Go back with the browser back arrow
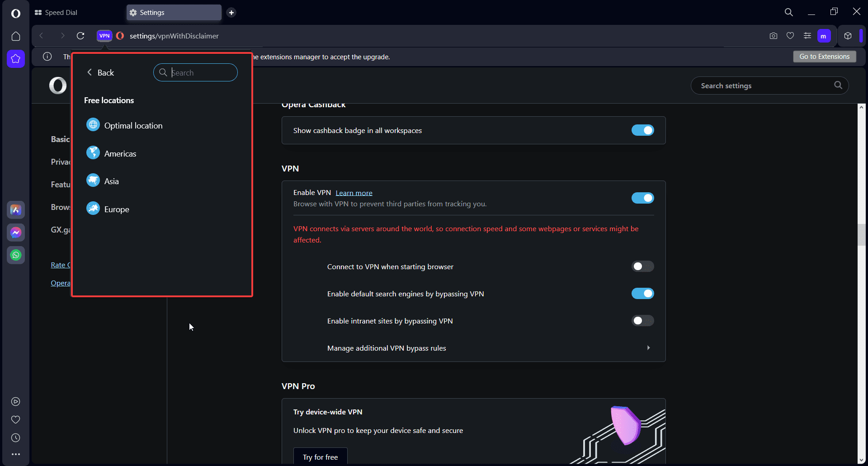This screenshot has width=868, height=466. [41, 36]
